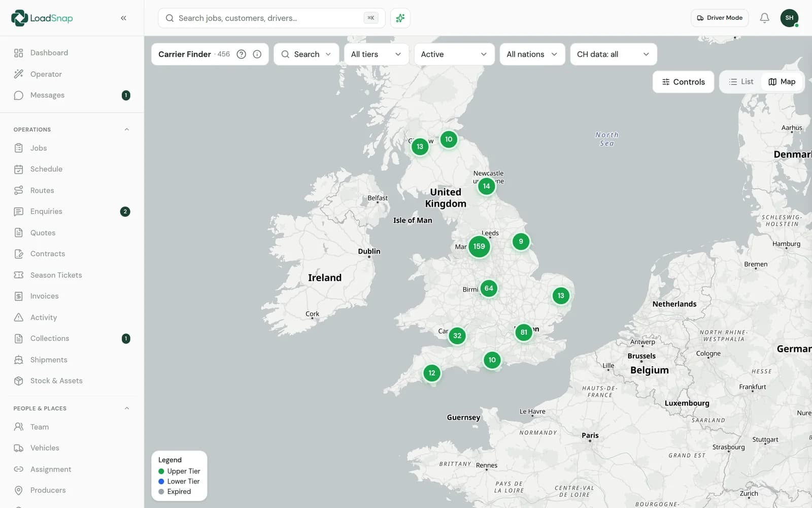Screen dimensions: 812x508
Task: Click the Carrier Finder info icon
Action: point(257,54)
